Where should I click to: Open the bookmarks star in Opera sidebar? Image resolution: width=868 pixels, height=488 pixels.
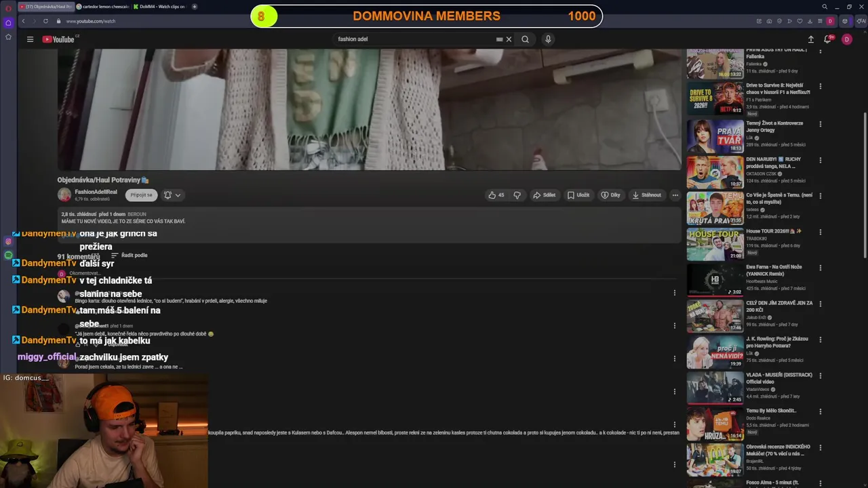(8, 37)
